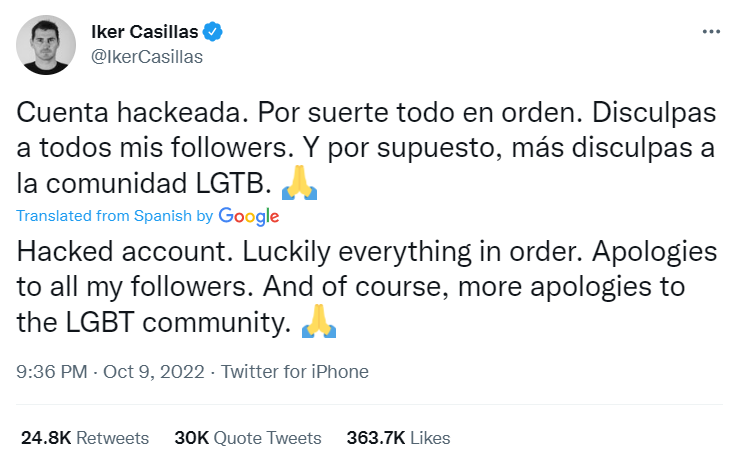The width and height of the screenshot is (744, 459).
Task: Click the Google logo
Action: coord(248,215)
